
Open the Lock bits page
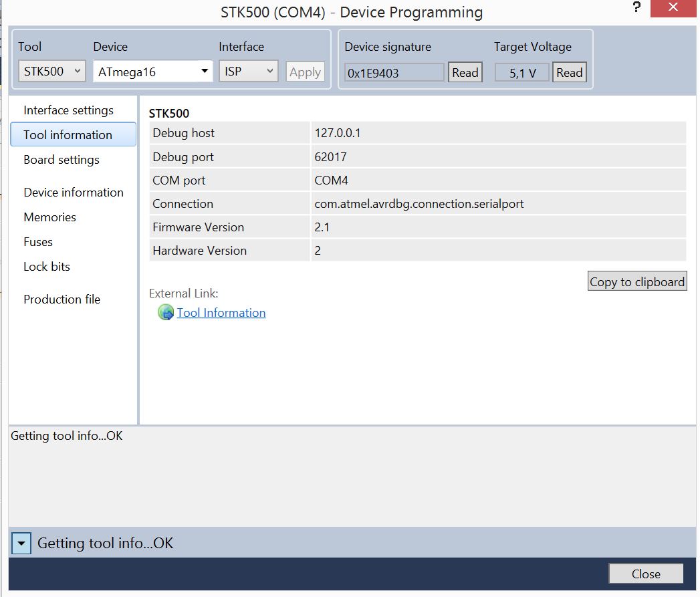[46, 267]
